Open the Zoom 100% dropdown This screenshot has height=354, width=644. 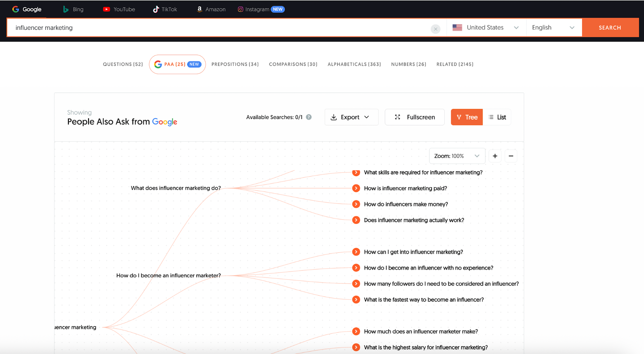457,156
